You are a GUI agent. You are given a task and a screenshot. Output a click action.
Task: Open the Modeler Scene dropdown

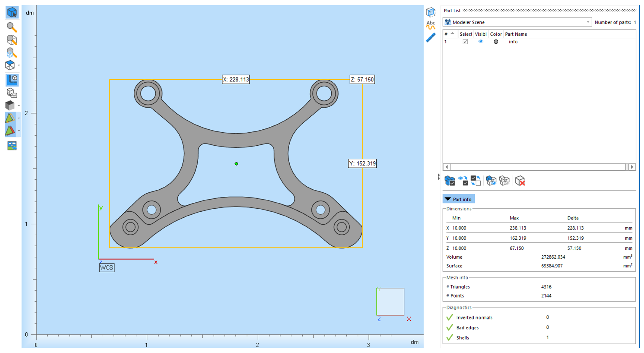pyautogui.click(x=588, y=22)
